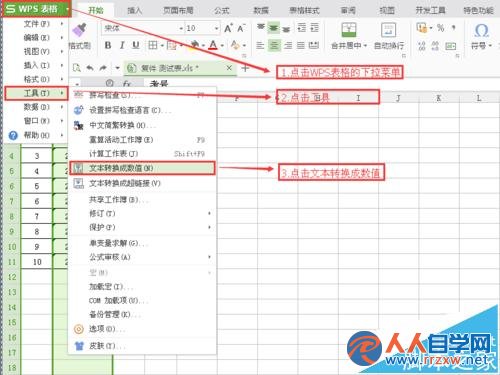Click the Undo arrow
The height and width of the screenshot is (375, 500).
90,68
